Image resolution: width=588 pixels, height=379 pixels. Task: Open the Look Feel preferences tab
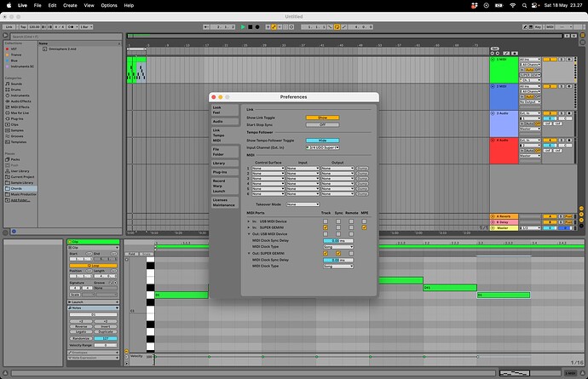[224, 110]
